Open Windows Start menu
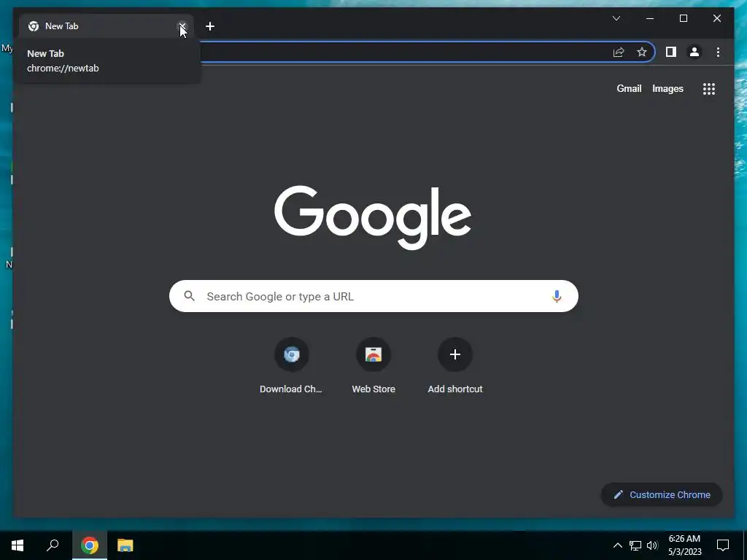The image size is (747, 560). pyautogui.click(x=18, y=545)
